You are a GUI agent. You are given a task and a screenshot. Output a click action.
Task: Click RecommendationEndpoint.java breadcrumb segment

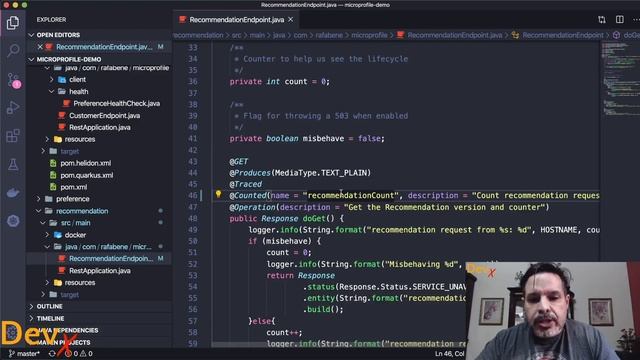[x=454, y=35]
